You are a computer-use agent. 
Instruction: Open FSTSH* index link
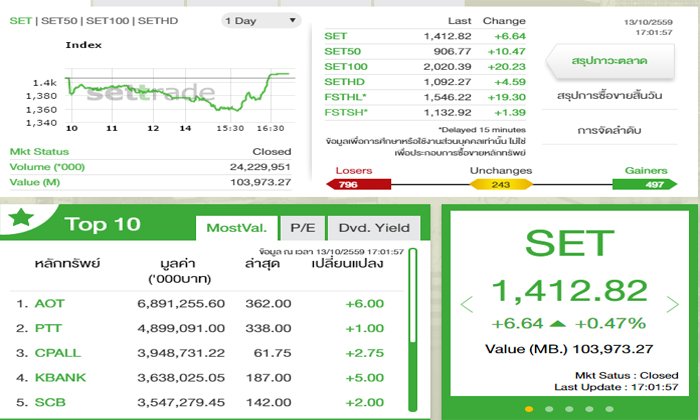tap(346, 112)
